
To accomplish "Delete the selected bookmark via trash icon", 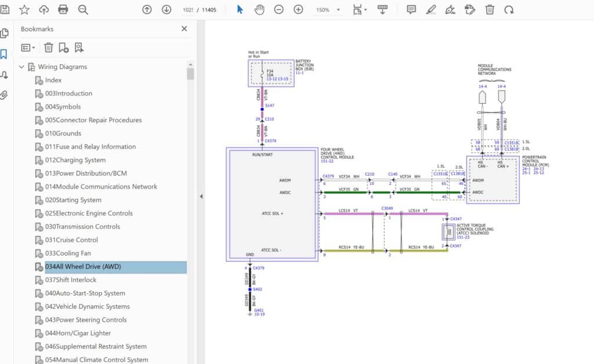I will [x=49, y=48].
